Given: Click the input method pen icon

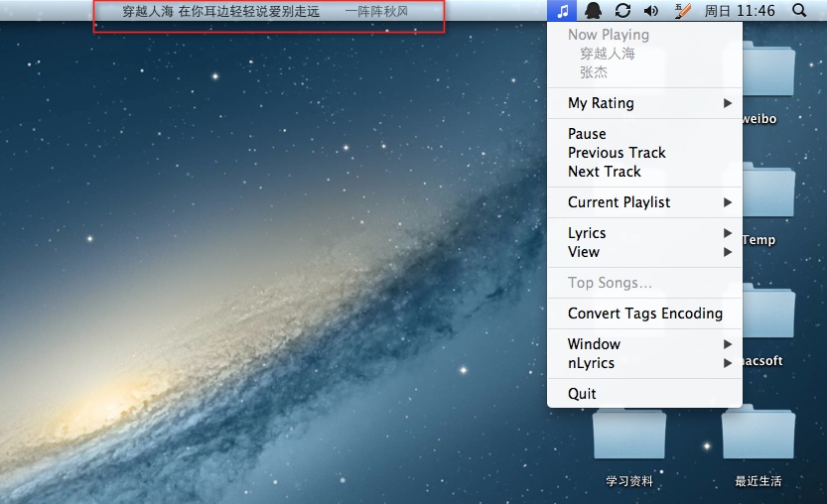Looking at the screenshot, I should [x=682, y=11].
